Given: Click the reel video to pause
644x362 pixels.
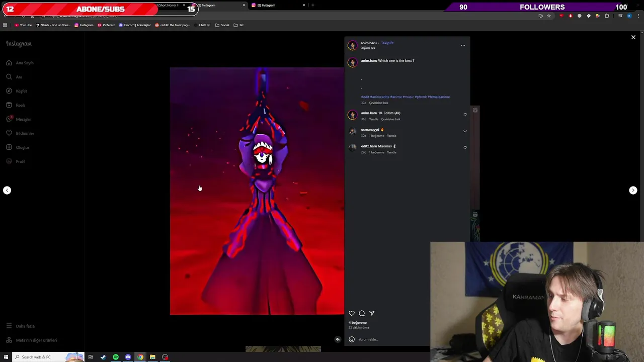Looking at the screenshot, I should tap(257, 191).
